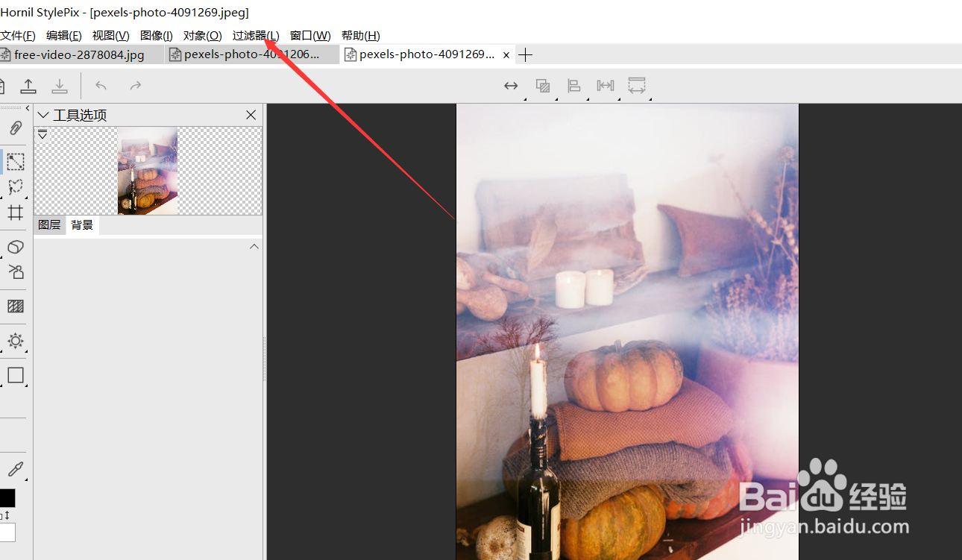Open the 对象(O) menu
This screenshot has height=560, width=962.
(x=202, y=36)
